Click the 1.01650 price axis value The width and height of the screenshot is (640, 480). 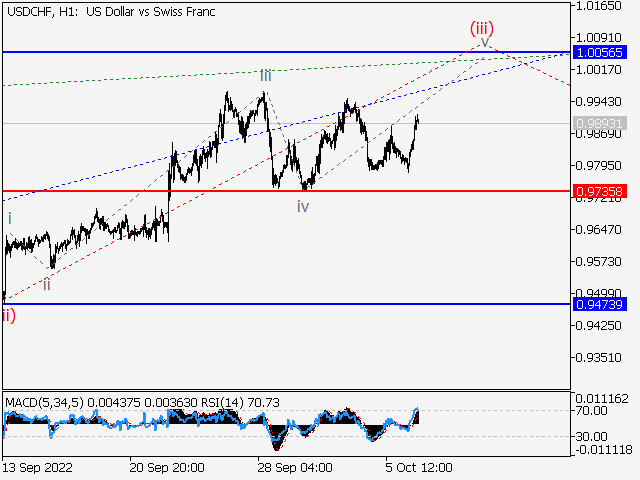(x=598, y=6)
